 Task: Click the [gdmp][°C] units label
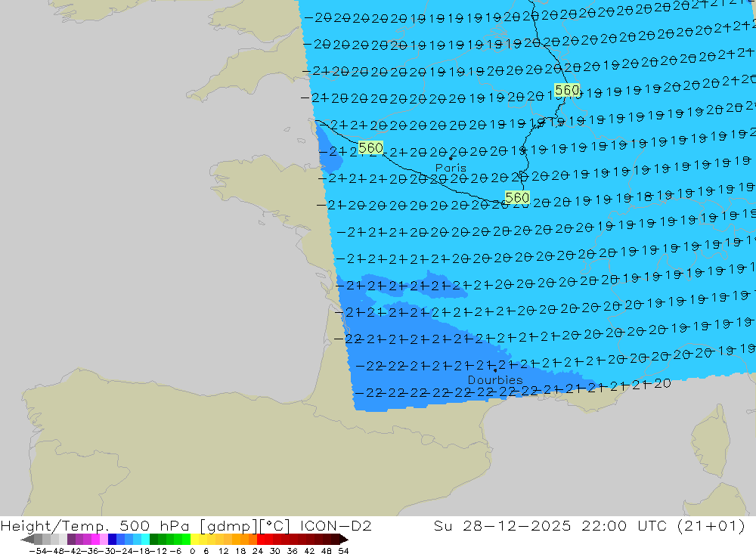(245, 526)
